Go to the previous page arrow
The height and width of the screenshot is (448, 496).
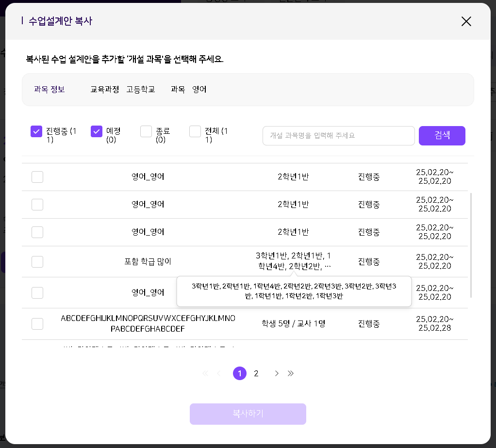tap(218, 373)
